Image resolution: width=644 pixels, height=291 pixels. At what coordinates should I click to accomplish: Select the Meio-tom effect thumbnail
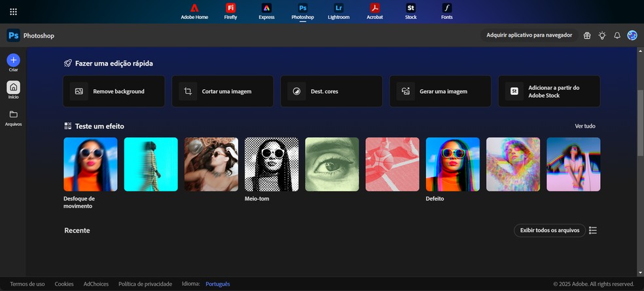tap(271, 164)
